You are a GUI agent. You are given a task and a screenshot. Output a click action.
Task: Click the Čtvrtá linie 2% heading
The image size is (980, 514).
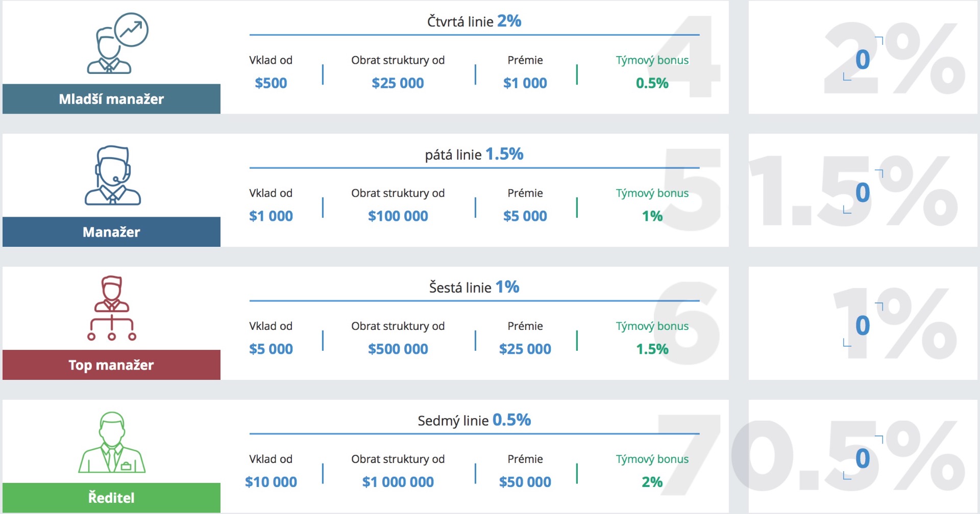tap(474, 21)
